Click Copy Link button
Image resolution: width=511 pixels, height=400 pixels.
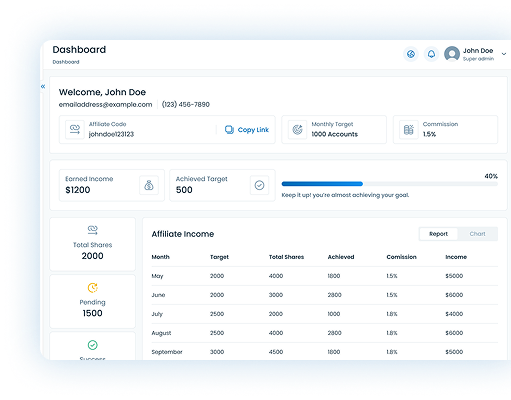click(x=247, y=130)
